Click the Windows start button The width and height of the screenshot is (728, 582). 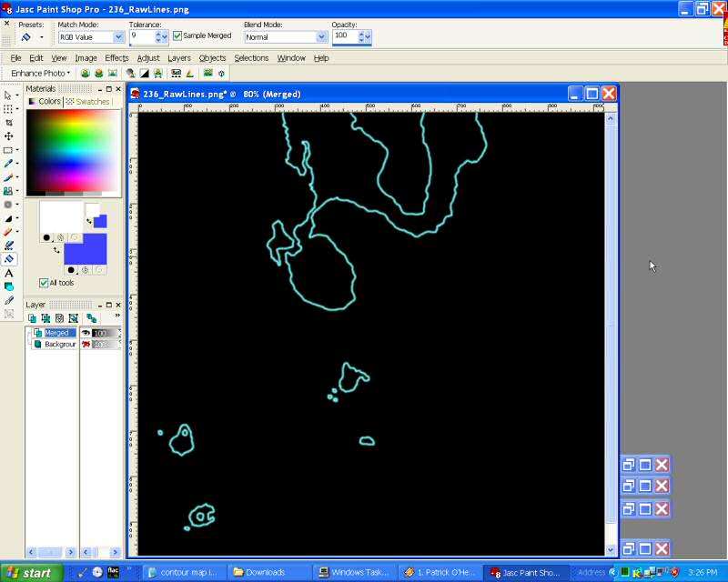[32, 573]
